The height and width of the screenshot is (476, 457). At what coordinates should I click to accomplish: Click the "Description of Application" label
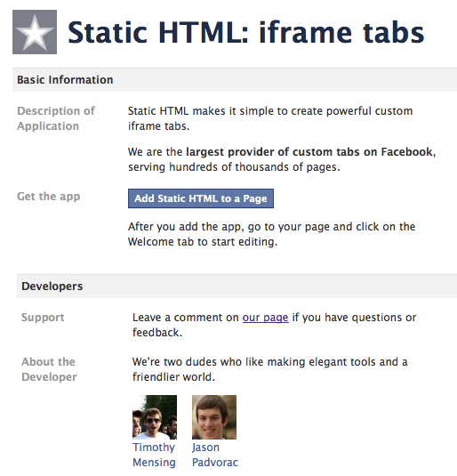[x=56, y=118]
